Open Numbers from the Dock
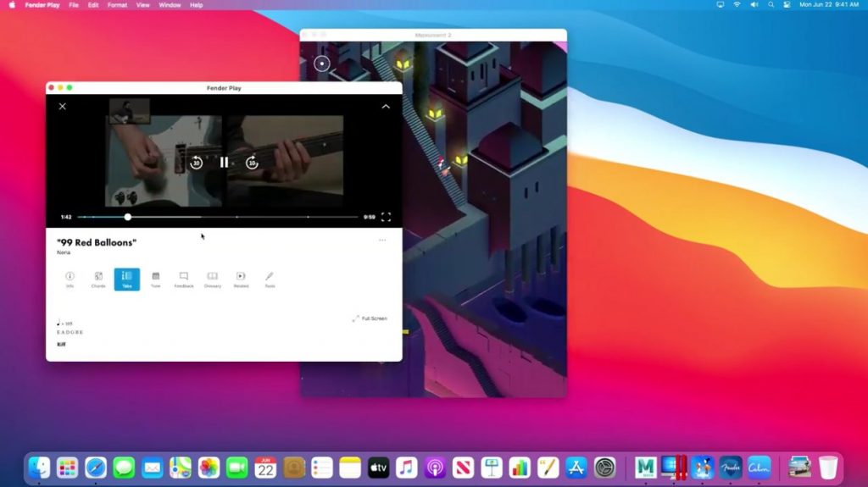The height and width of the screenshot is (487, 868). pos(520,468)
